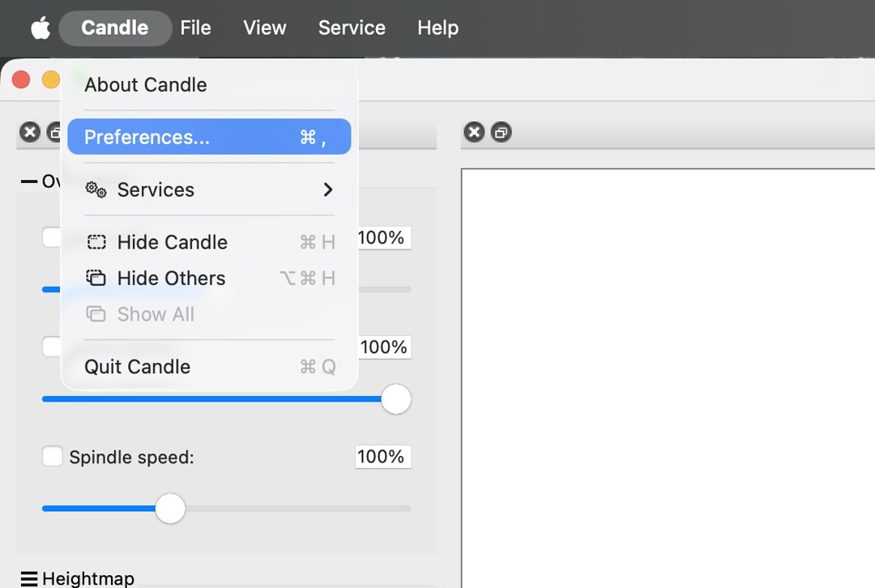Select About Candle
The height and width of the screenshot is (588, 875).
[146, 85]
